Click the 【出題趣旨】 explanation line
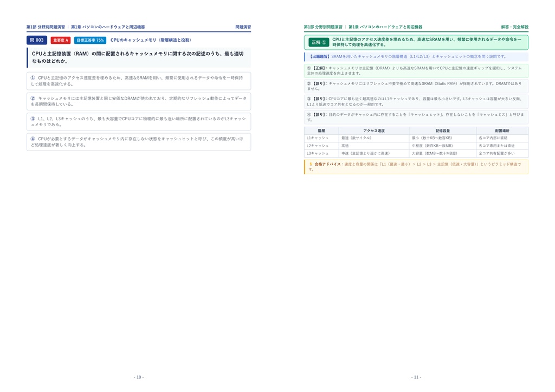555x392 pixels. pos(416,56)
